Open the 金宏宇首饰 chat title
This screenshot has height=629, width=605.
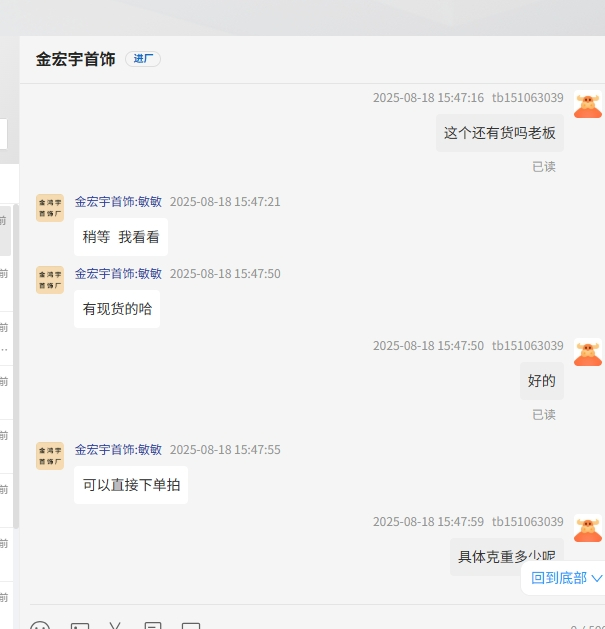(x=75, y=59)
